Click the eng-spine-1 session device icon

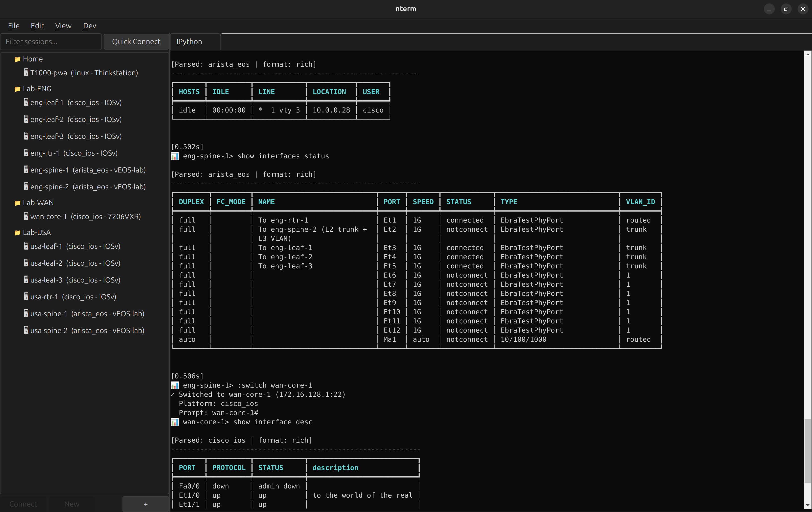26,170
